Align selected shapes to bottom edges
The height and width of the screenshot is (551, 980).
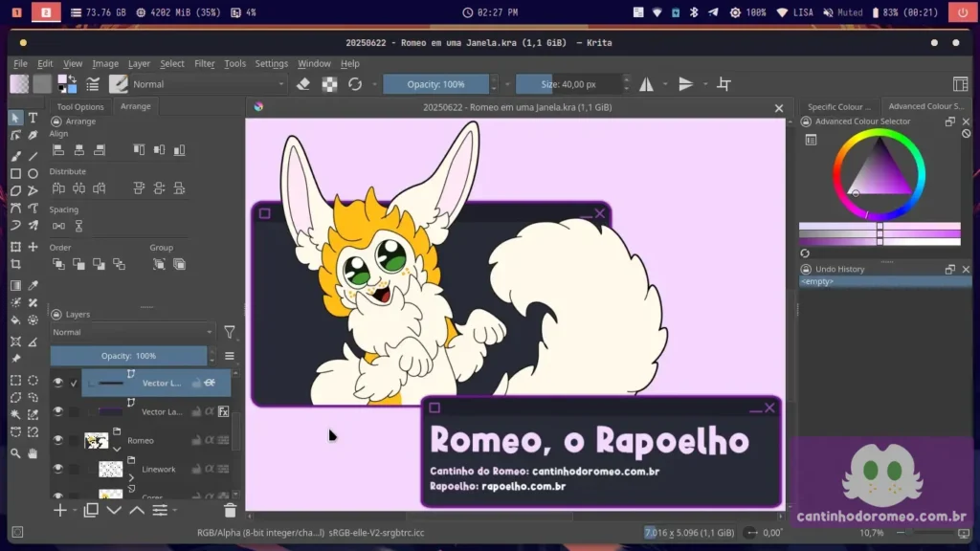pos(179,150)
